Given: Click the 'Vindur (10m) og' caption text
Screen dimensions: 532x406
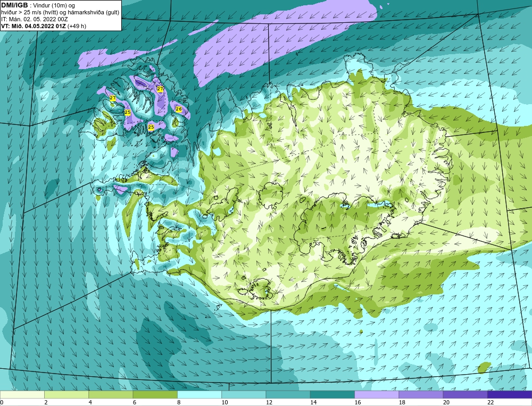Looking at the screenshot, I should click(54, 5).
